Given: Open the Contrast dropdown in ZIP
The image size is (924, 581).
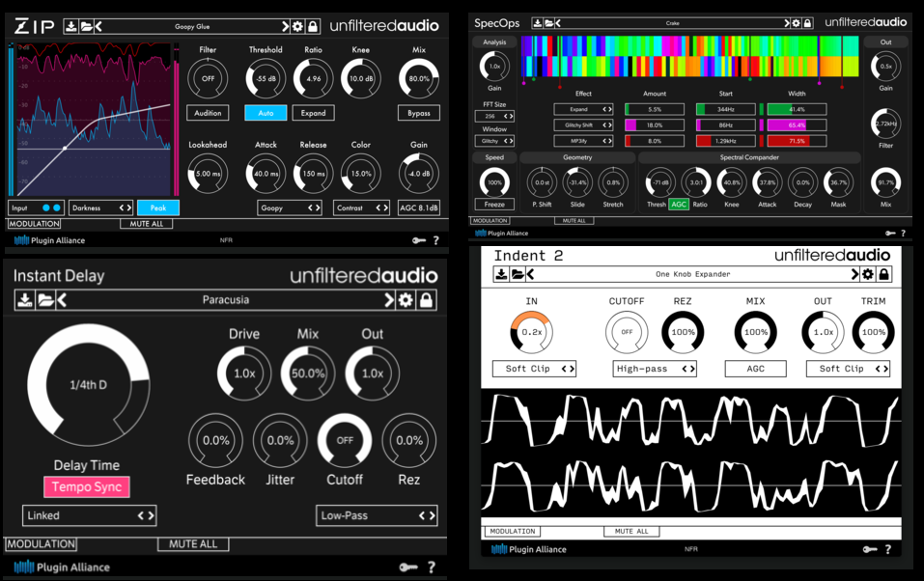Looking at the screenshot, I should [361, 208].
